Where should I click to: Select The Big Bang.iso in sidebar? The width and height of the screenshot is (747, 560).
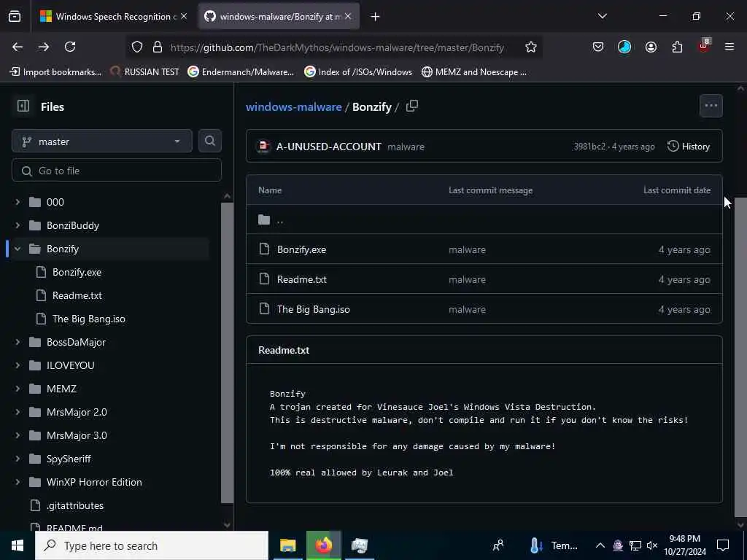coord(88,319)
